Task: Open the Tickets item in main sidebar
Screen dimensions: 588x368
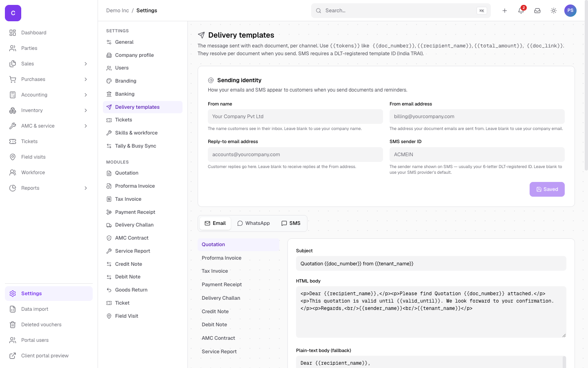Action: point(49,141)
